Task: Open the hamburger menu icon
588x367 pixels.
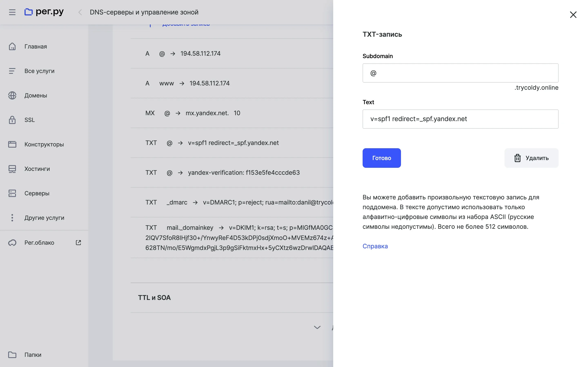Action: click(x=12, y=12)
